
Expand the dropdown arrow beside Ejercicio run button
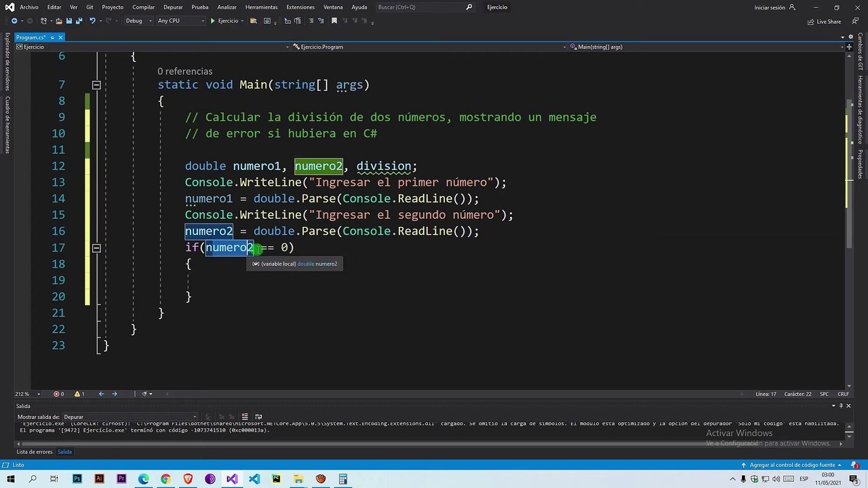click(243, 21)
